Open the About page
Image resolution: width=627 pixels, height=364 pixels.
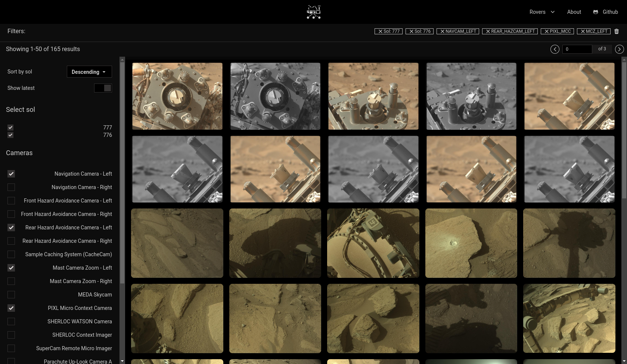click(x=574, y=12)
